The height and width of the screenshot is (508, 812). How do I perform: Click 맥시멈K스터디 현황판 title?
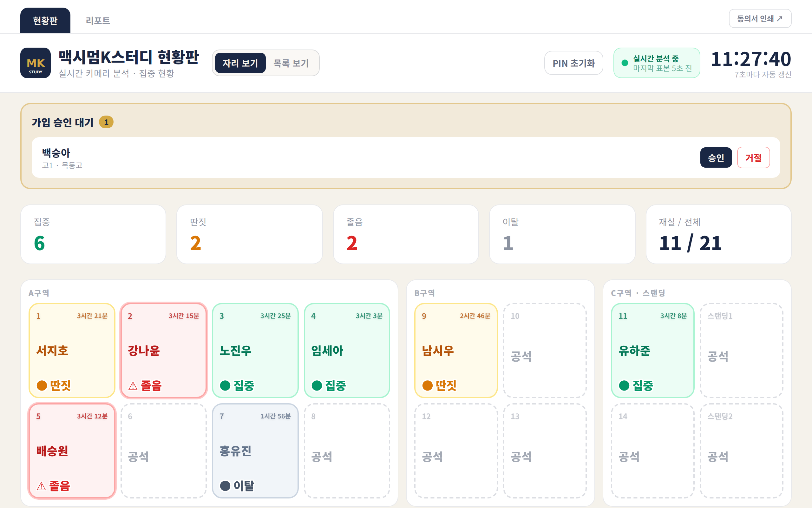(x=129, y=57)
